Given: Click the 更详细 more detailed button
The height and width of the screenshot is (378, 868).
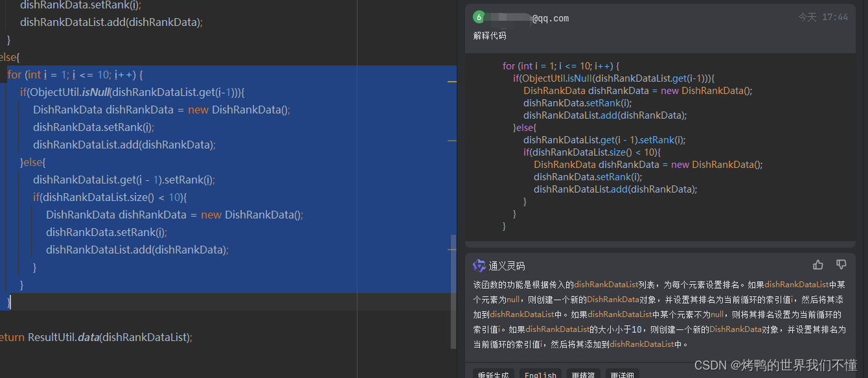Looking at the screenshot, I should point(622,375).
